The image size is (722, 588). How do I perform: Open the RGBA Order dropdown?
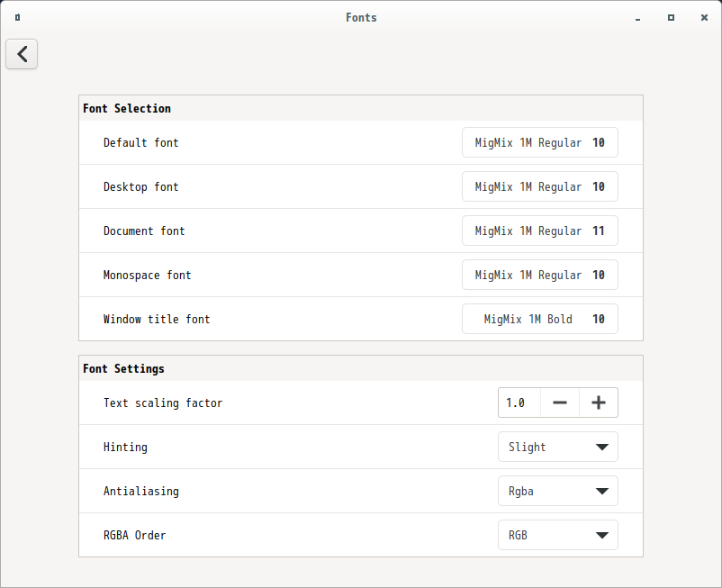(557, 535)
